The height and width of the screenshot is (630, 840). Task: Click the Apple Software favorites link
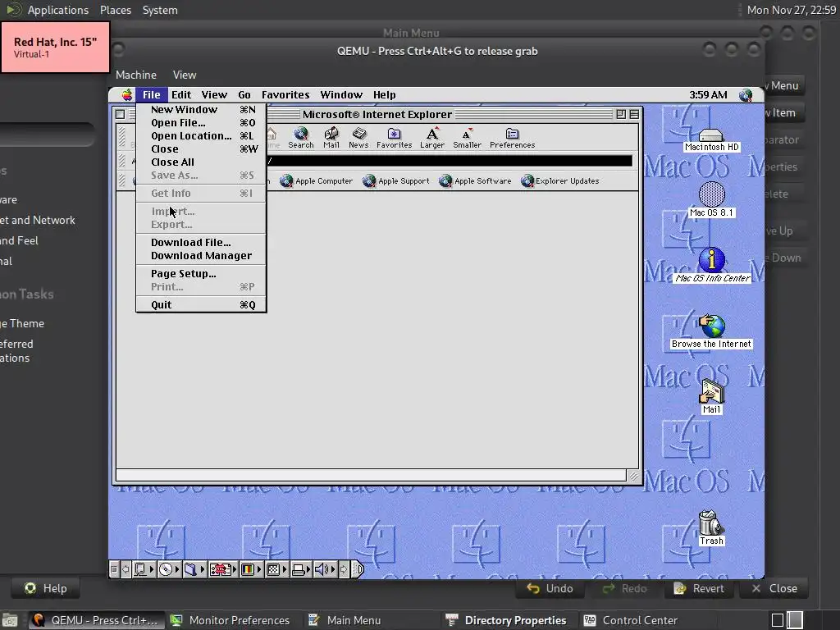[x=475, y=181]
